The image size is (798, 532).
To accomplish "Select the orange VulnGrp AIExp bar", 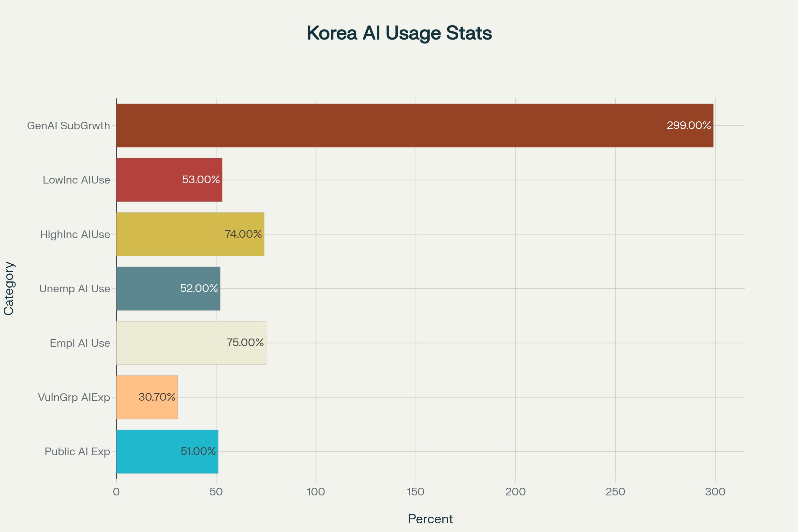I will point(147,397).
